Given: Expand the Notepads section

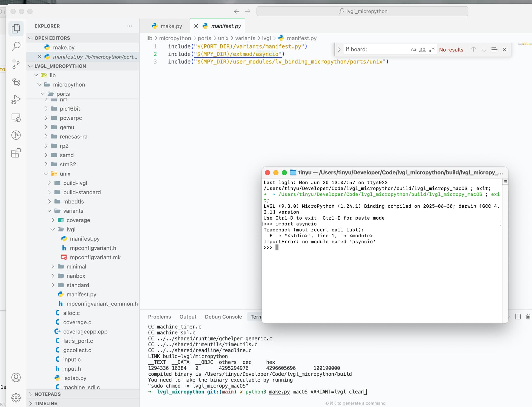Looking at the screenshot, I should (x=83, y=394).
